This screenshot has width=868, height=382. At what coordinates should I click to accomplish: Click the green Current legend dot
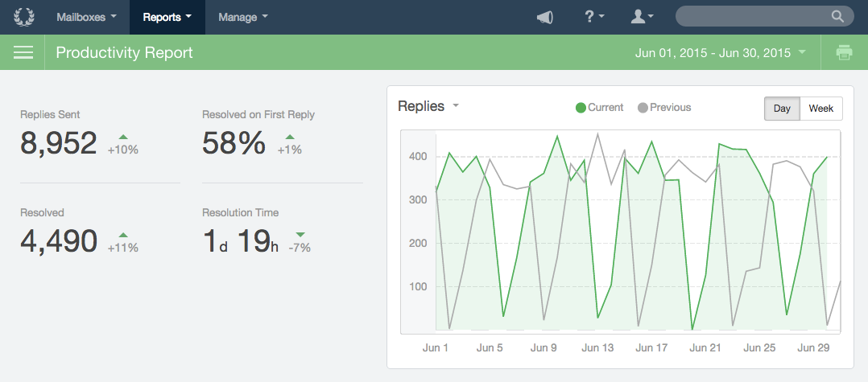coord(581,108)
